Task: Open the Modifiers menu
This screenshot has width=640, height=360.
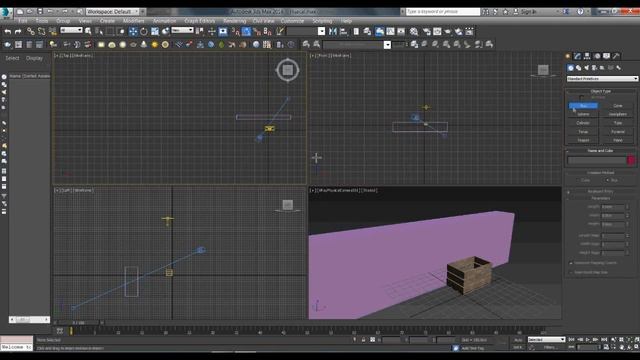Action: coord(133,21)
